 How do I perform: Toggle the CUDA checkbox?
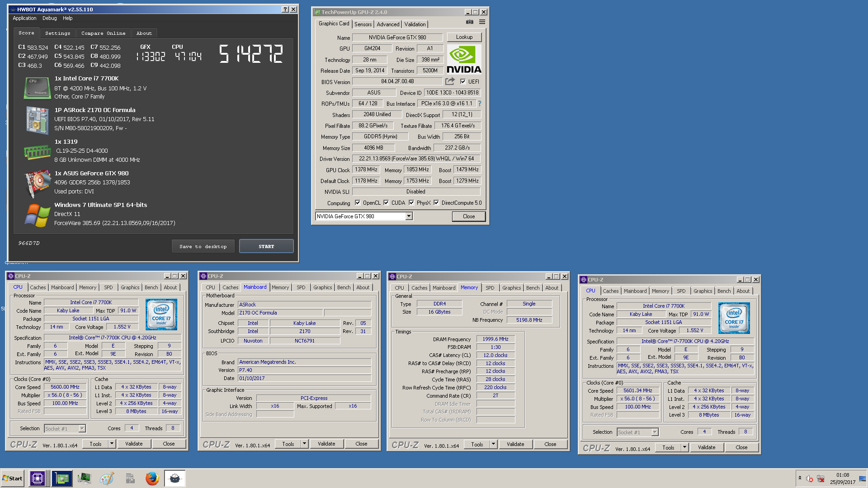tap(386, 203)
